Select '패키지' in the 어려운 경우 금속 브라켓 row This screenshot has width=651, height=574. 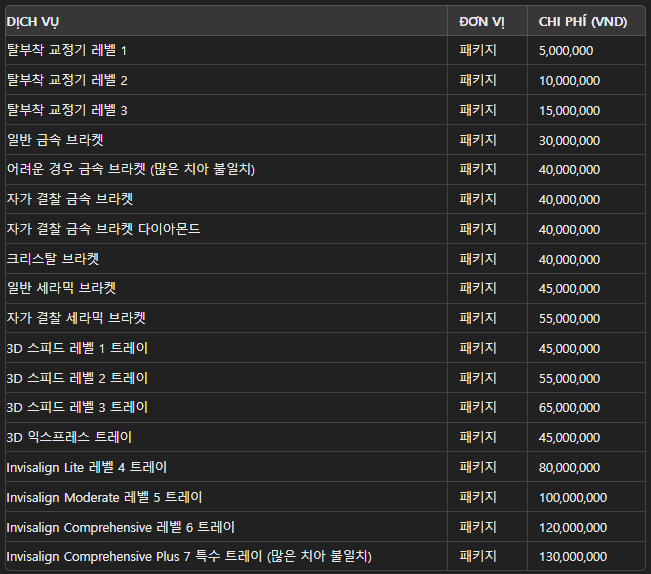[x=478, y=169]
